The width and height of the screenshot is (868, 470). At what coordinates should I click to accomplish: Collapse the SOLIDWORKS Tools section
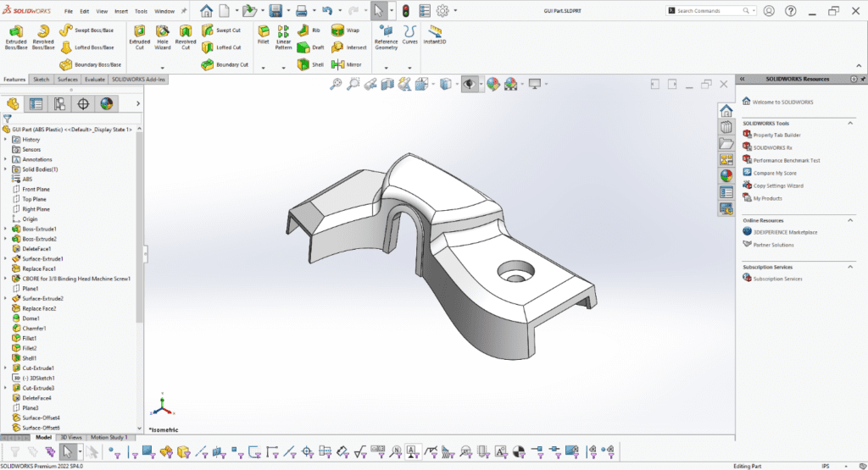tap(850, 123)
